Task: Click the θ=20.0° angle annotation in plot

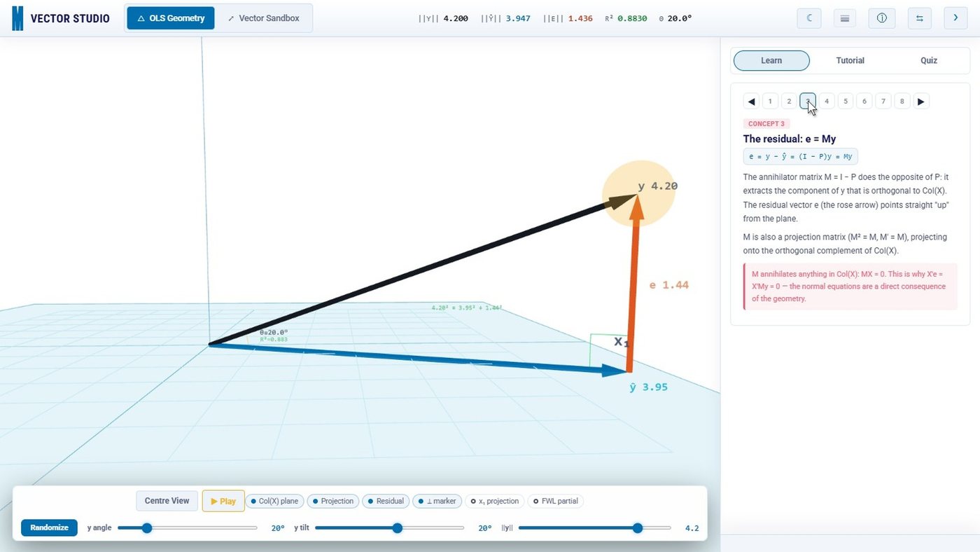Action: point(274,333)
